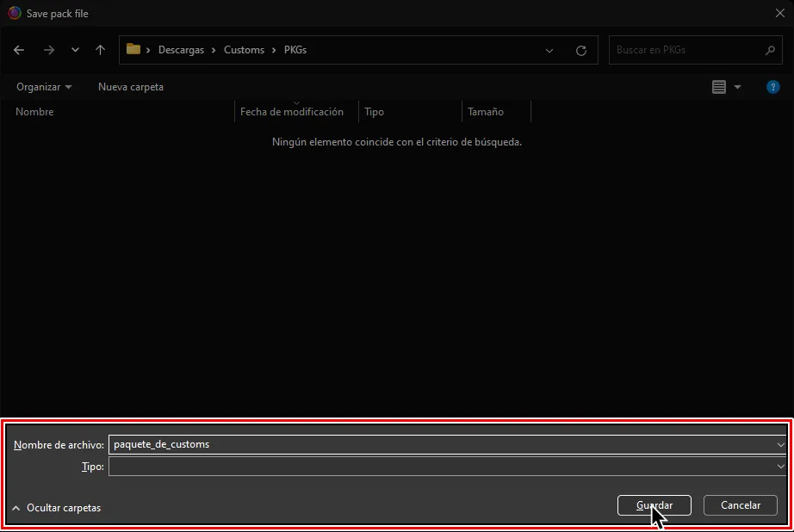Expand the file name suggestions dropdown

pos(780,445)
